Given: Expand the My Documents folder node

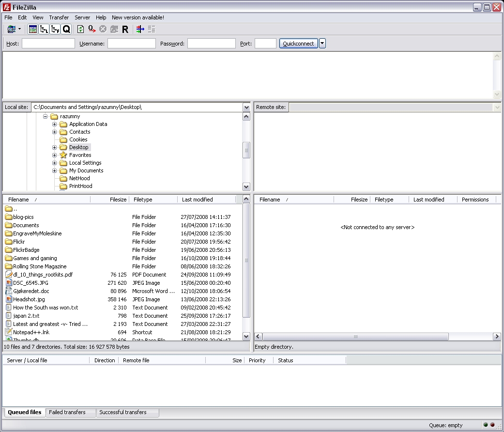Looking at the screenshot, I should (54, 170).
